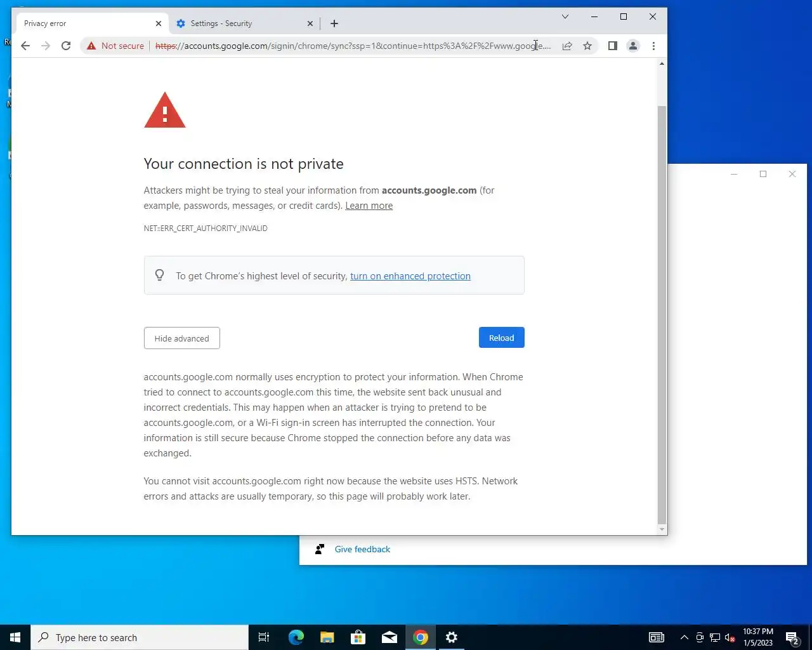Bookmark this tab with star icon
The height and width of the screenshot is (650, 812).
pyautogui.click(x=587, y=46)
